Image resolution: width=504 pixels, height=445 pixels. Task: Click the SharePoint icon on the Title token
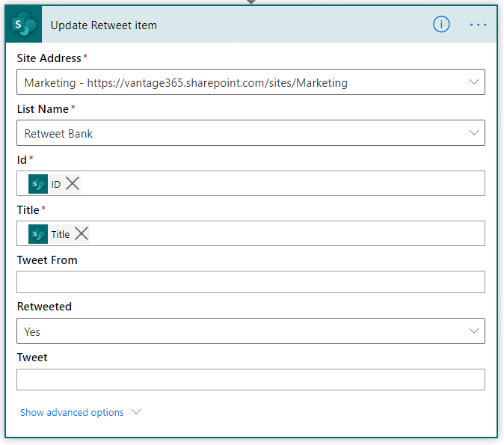tap(38, 234)
